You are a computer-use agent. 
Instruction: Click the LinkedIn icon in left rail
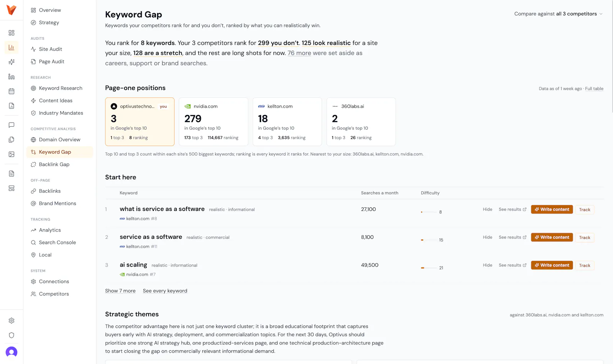point(11,77)
